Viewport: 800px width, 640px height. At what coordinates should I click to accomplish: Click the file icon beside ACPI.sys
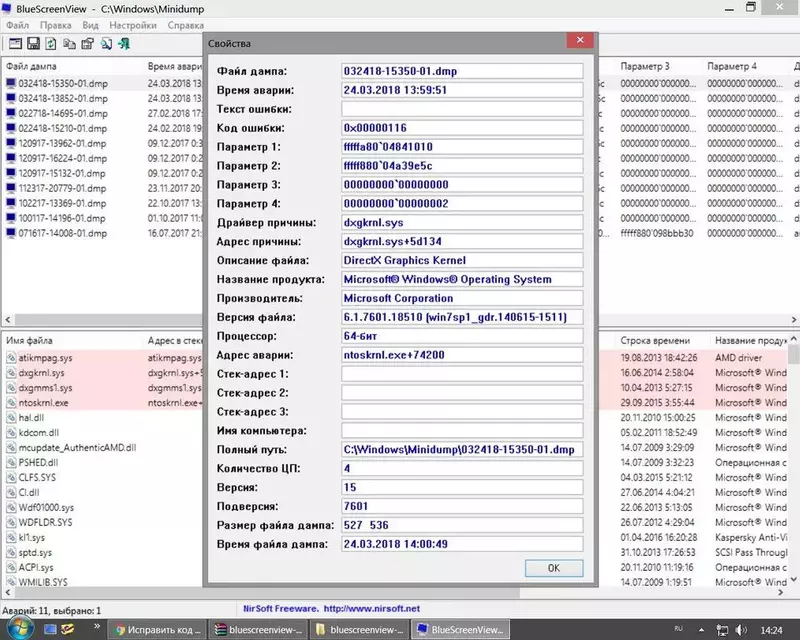click(11, 567)
